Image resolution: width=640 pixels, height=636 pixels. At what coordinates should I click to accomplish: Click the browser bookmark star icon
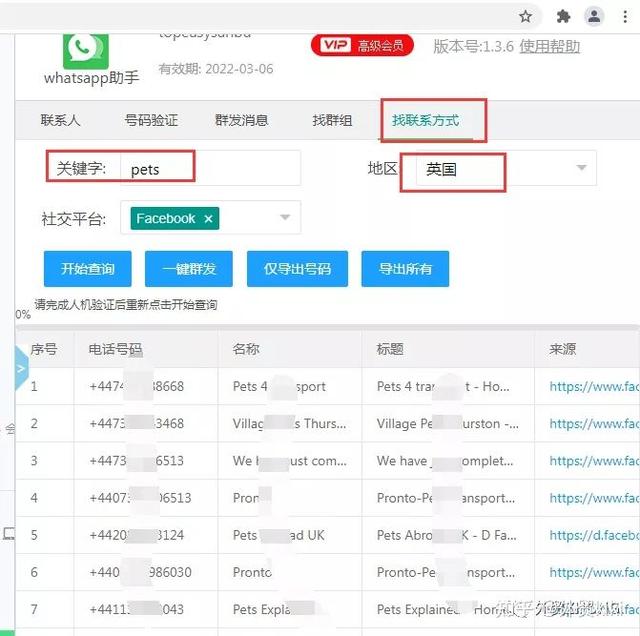(526, 16)
